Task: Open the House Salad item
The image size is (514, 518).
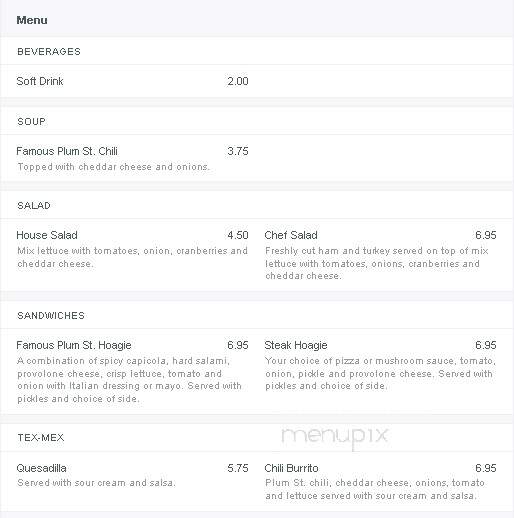Action: click(47, 235)
